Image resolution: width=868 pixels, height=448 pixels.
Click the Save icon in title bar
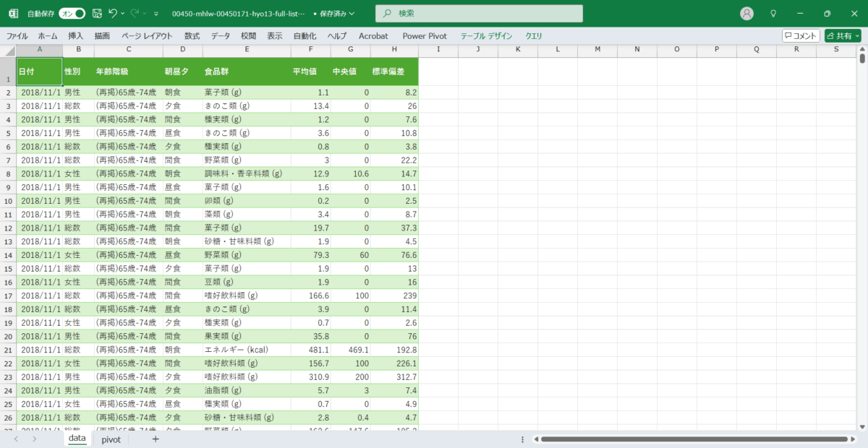[97, 14]
